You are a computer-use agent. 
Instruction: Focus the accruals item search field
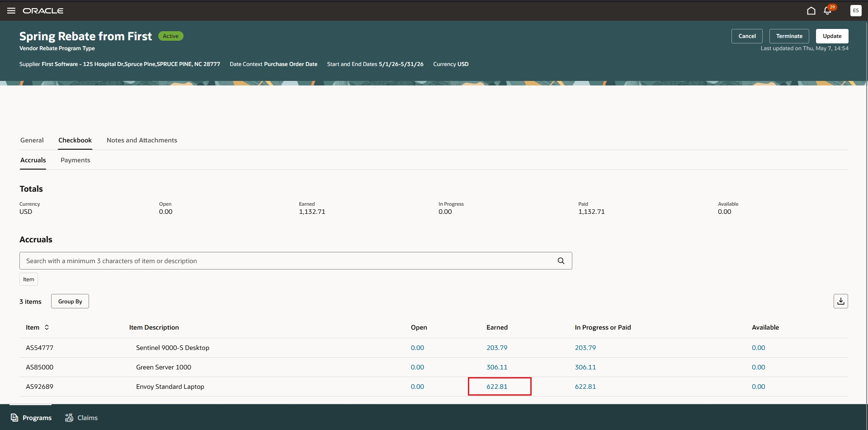296,261
